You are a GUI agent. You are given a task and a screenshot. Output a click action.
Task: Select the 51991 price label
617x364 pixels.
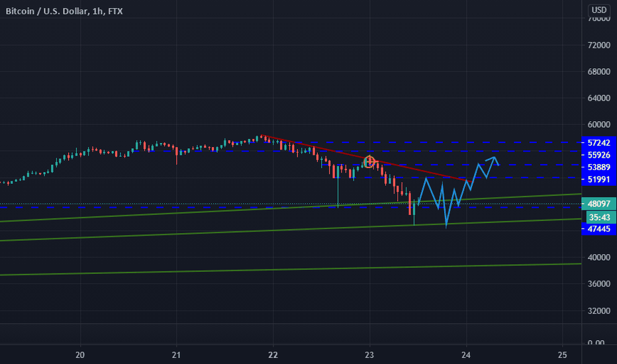[598, 179]
